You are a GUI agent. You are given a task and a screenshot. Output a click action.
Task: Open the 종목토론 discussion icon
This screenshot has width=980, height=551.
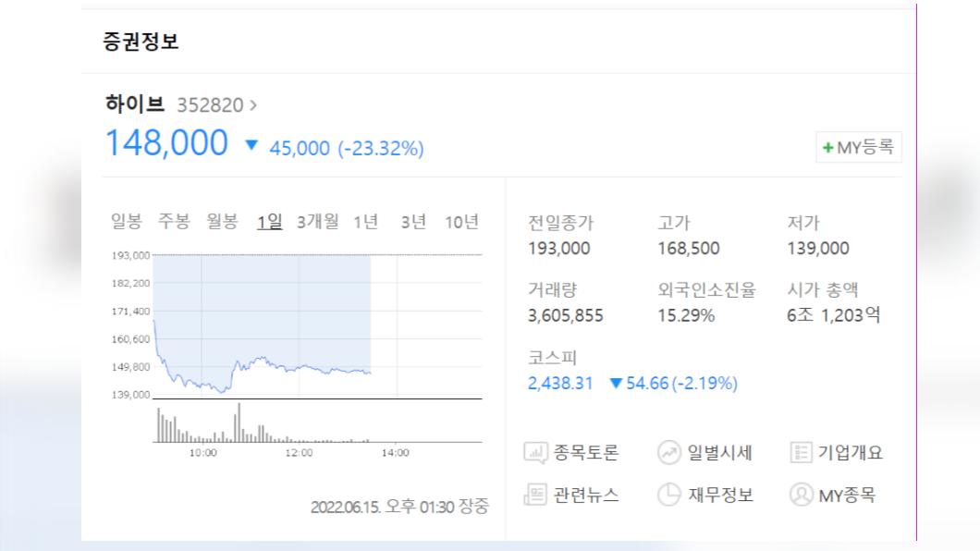pos(535,452)
